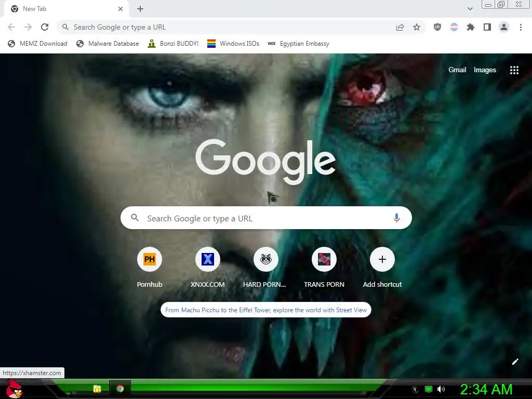Open the striped flag extension icon
532x399 pixels.
pyautogui.click(x=454, y=27)
